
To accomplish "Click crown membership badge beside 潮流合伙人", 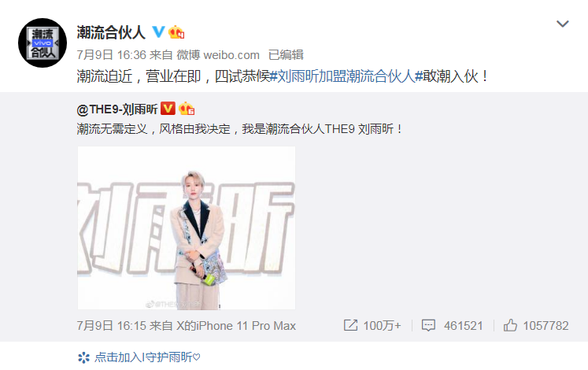I will [x=176, y=32].
